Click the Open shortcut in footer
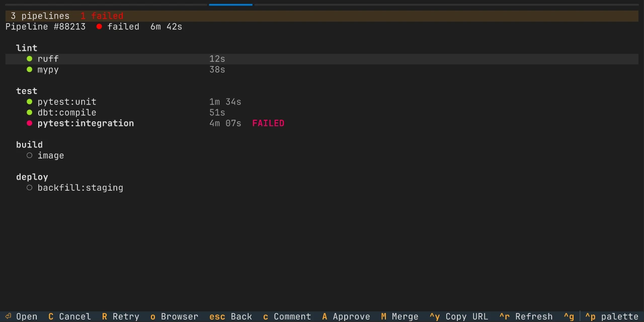The image size is (644, 322). 22,316
